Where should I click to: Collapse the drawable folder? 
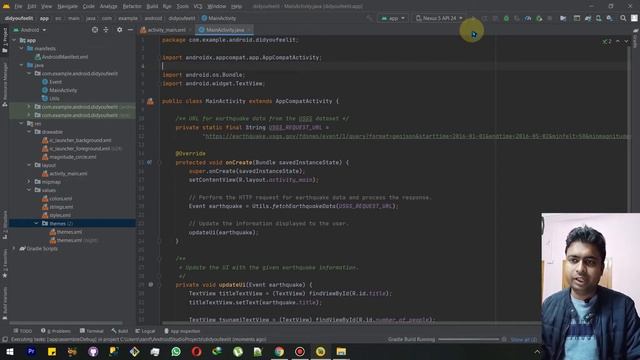pos(29,132)
